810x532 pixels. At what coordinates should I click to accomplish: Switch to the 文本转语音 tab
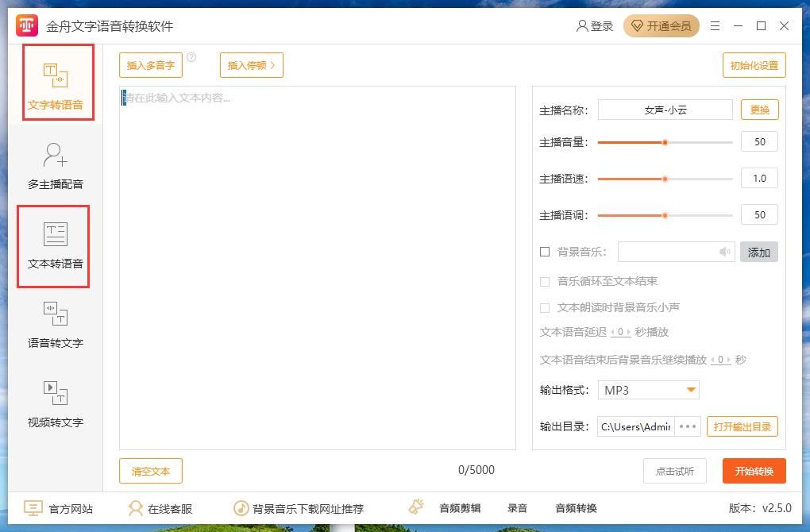(56, 246)
